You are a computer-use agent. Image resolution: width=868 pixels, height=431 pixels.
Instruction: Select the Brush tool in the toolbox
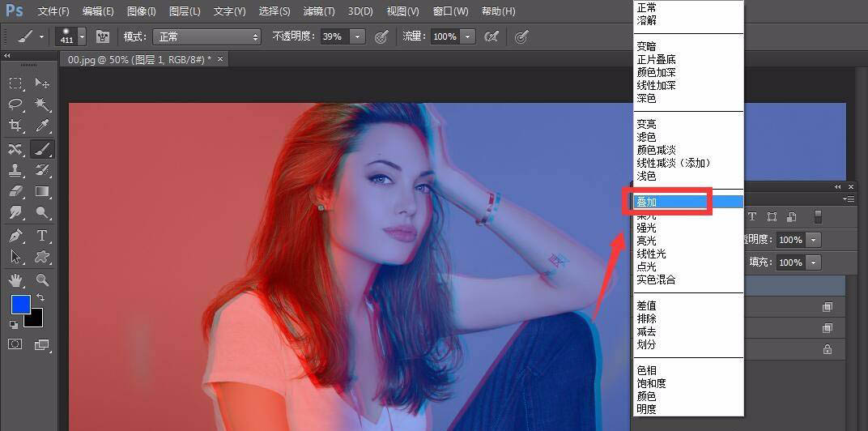(42, 149)
